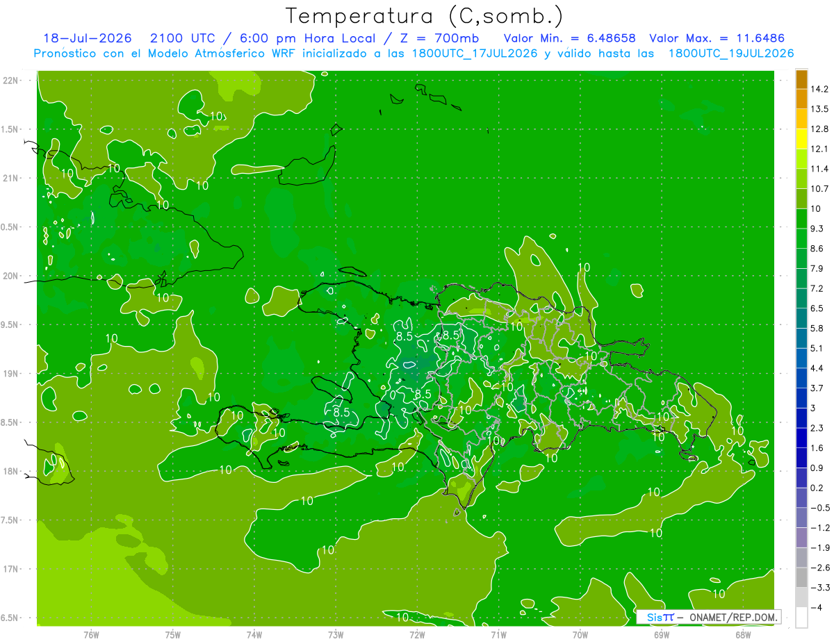Click the "0.9" legend value
This screenshot has height=644, width=834.
pos(817,468)
